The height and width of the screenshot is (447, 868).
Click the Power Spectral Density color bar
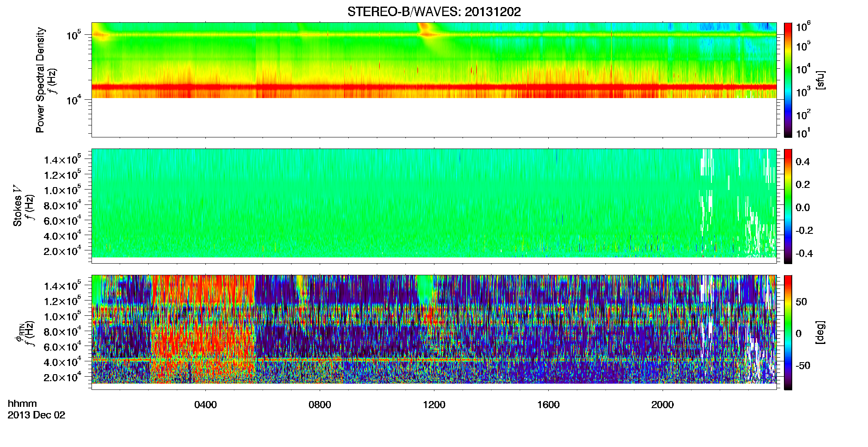point(788,80)
